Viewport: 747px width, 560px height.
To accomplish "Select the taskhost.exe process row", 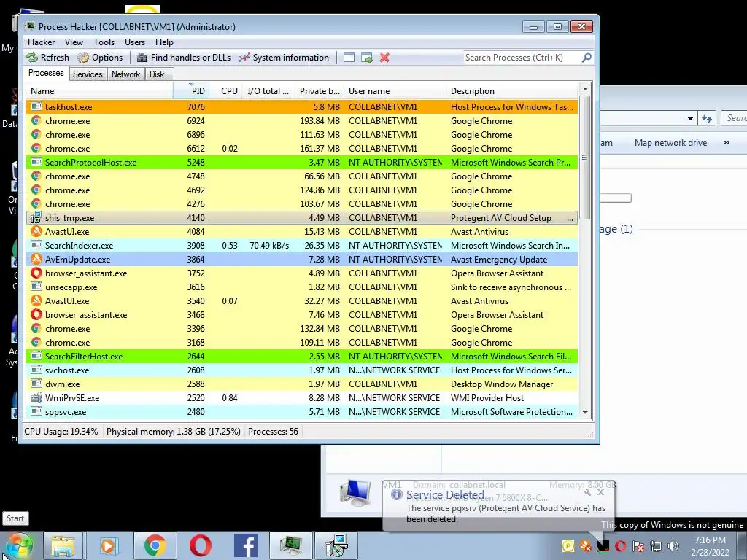I will point(302,107).
